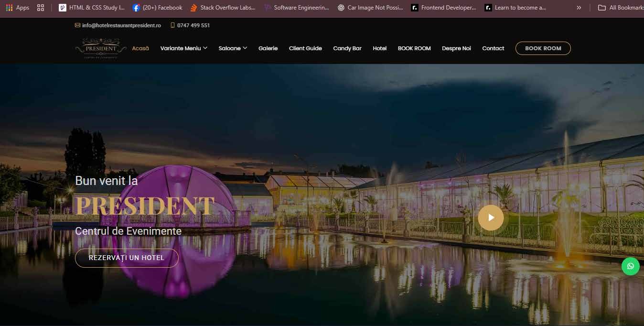644x326 pixels.
Task: Expand Variante Meniu dropdown
Action: click(x=184, y=48)
